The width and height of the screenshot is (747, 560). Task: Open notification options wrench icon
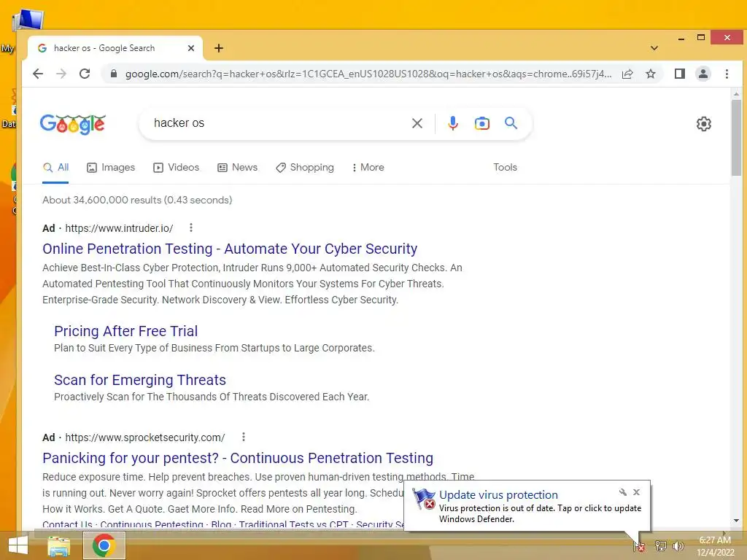[x=623, y=492]
